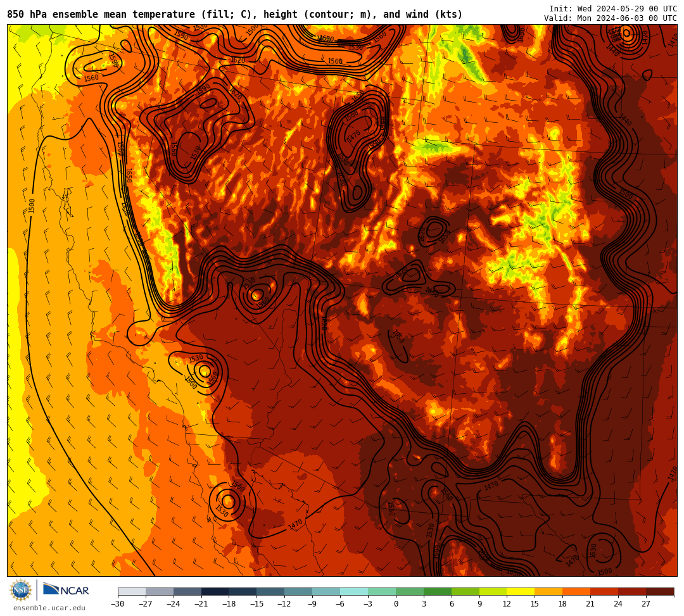Pick the colorbar swatch between -24 and -21
684x616 pixels.
(x=187, y=591)
